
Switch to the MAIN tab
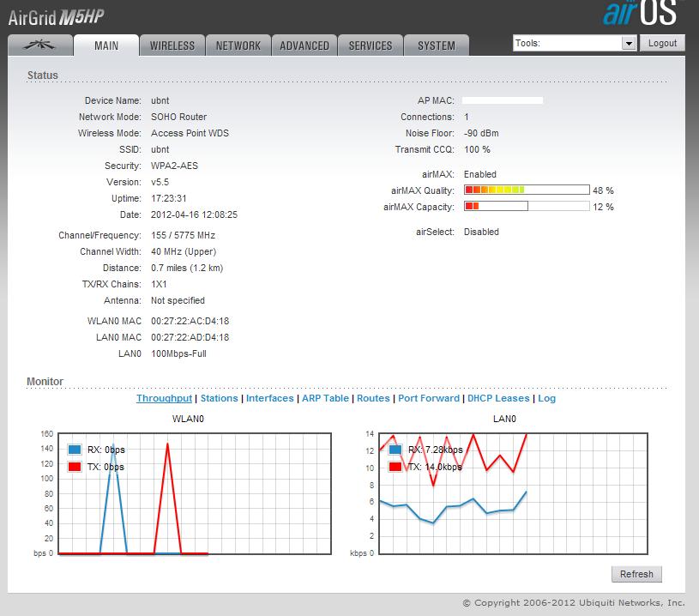pyautogui.click(x=106, y=45)
